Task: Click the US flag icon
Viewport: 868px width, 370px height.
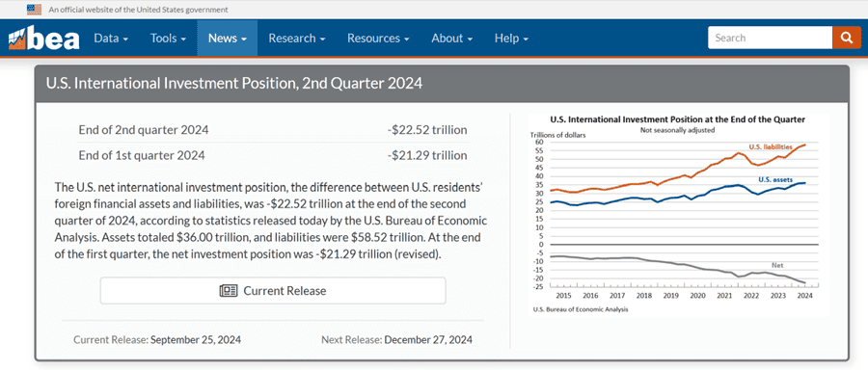Action: pyautogui.click(x=34, y=9)
